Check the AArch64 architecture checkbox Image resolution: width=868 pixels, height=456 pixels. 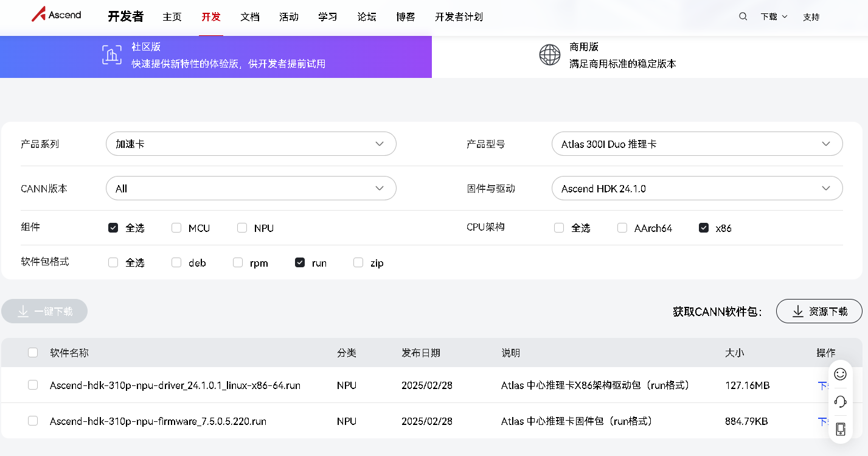coord(622,228)
